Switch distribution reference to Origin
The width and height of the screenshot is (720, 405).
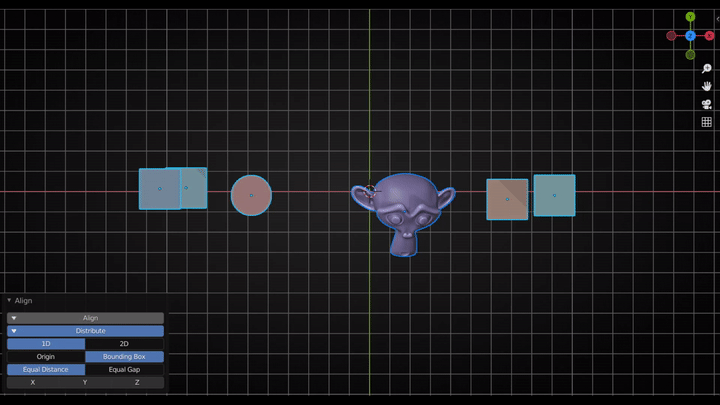(x=46, y=357)
